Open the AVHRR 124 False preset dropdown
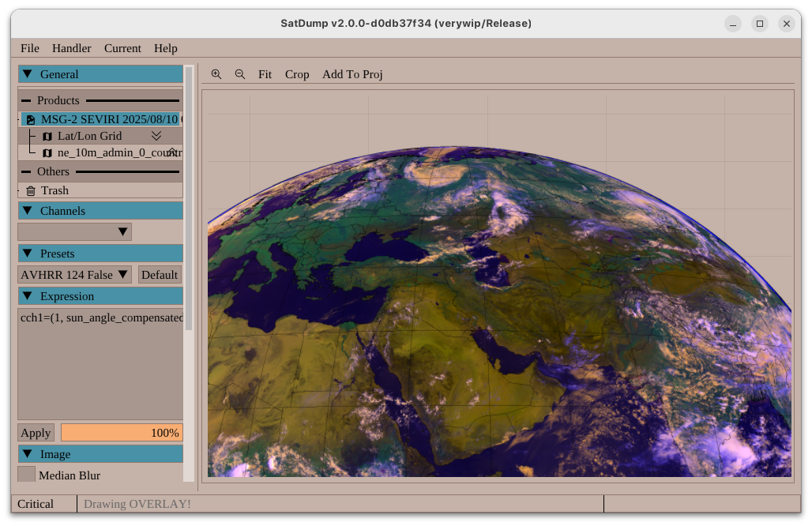The height and width of the screenshot is (526, 812). click(74, 275)
